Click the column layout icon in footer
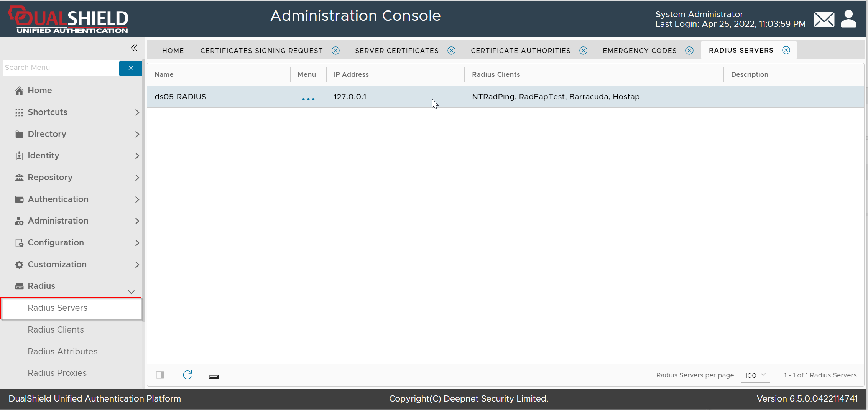 click(x=160, y=375)
